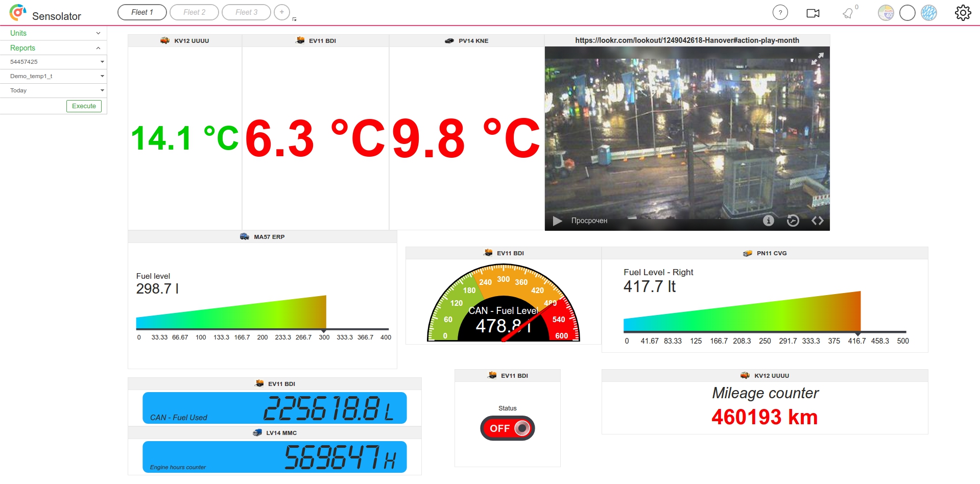Select the map background theme circle

(886, 13)
